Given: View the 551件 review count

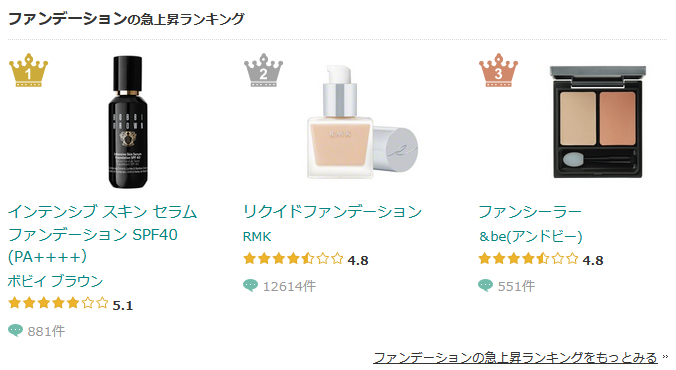Looking at the screenshot, I should (516, 286).
